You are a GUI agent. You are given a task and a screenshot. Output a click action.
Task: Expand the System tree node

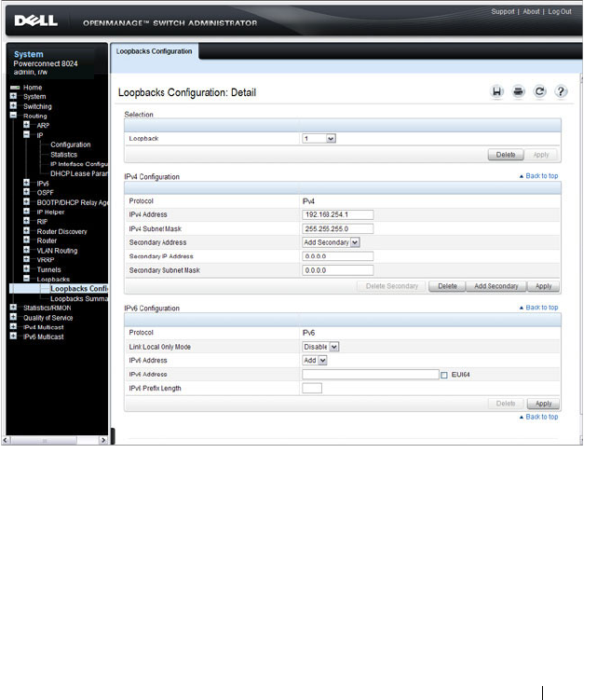13,96
